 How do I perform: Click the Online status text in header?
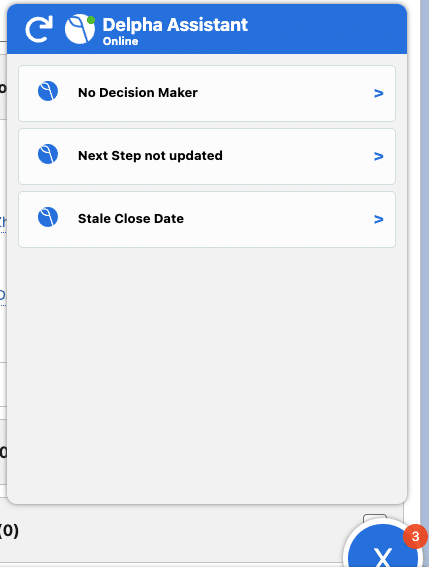tap(120, 41)
